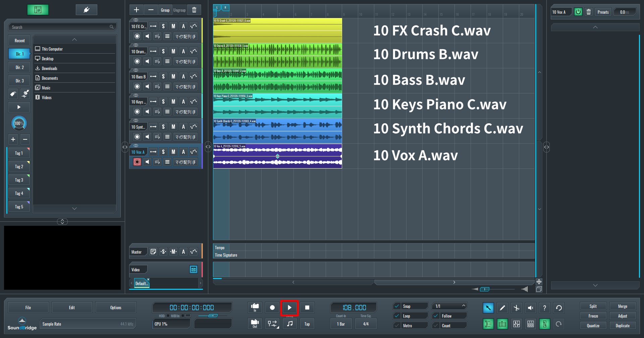This screenshot has height=338, width=644.
Task: Toggle the Metro checkbox
Action: 397,326
